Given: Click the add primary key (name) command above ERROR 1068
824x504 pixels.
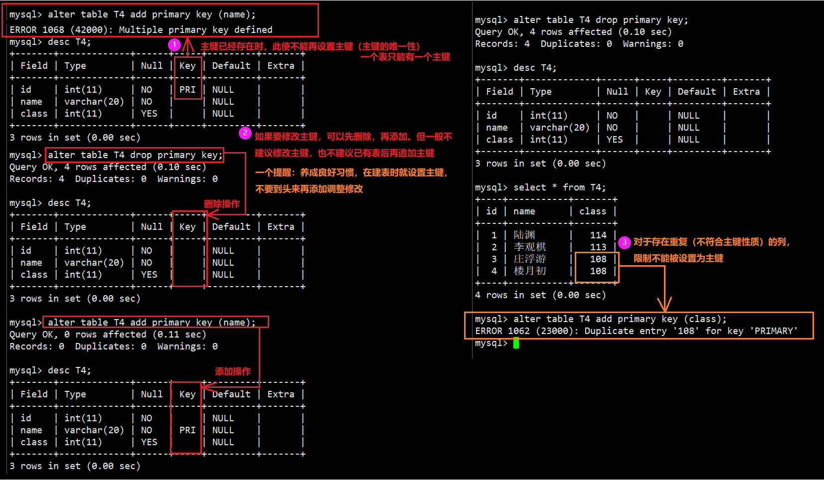Looking at the screenshot, I should (x=152, y=14).
